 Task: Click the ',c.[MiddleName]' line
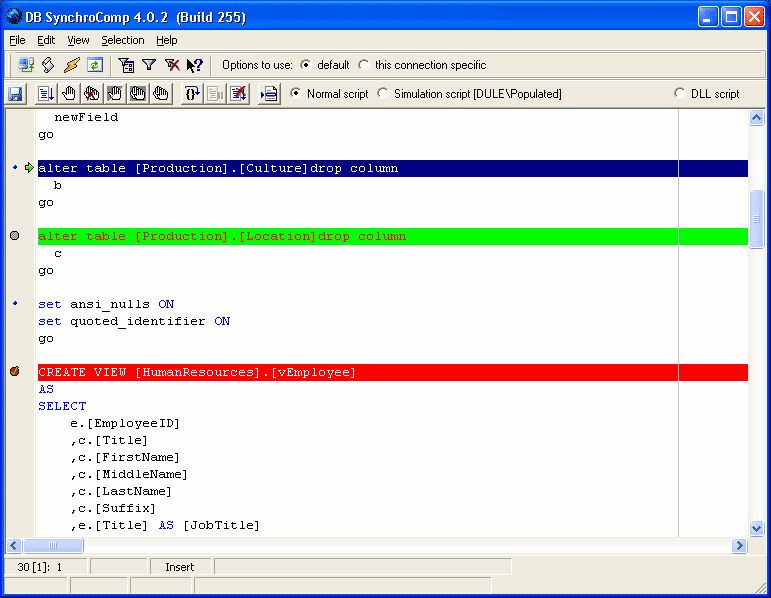tap(129, 475)
